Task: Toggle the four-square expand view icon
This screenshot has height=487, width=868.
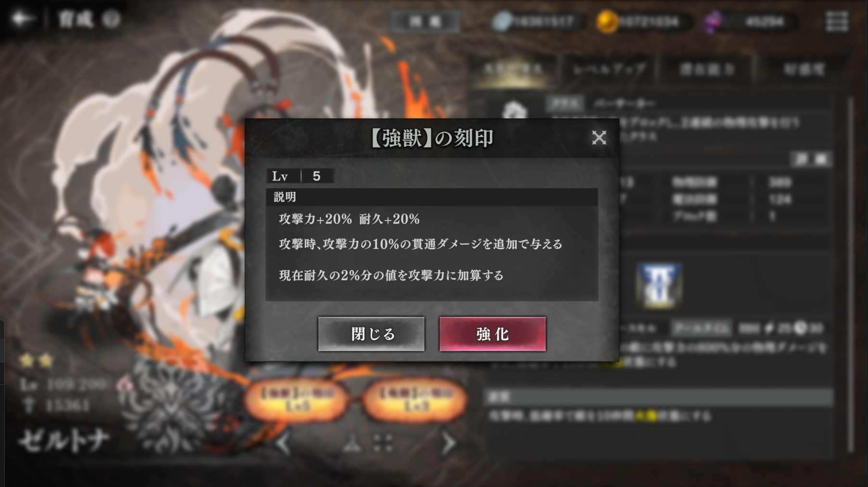Action: click(383, 443)
